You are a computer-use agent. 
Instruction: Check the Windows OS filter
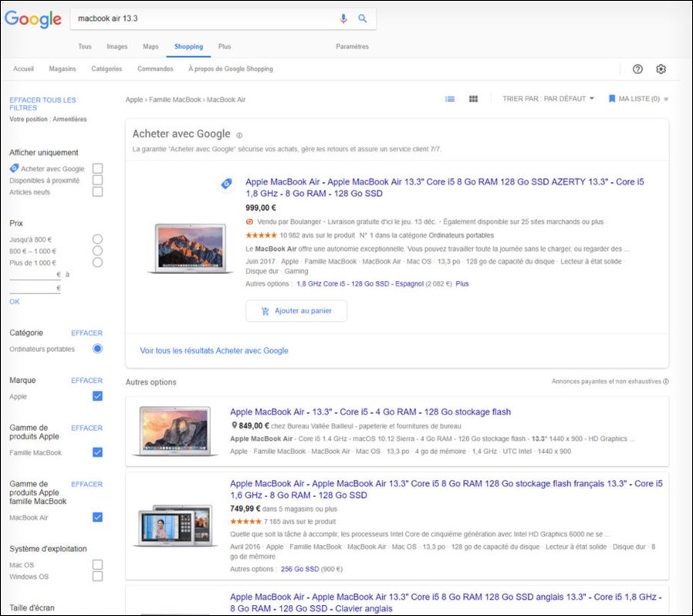(x=98, y=576)
